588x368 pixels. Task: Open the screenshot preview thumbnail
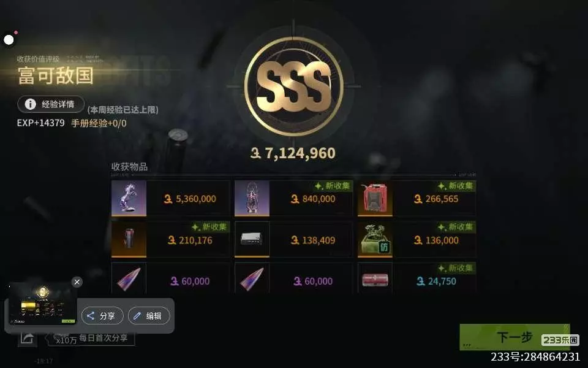(42, 304)
